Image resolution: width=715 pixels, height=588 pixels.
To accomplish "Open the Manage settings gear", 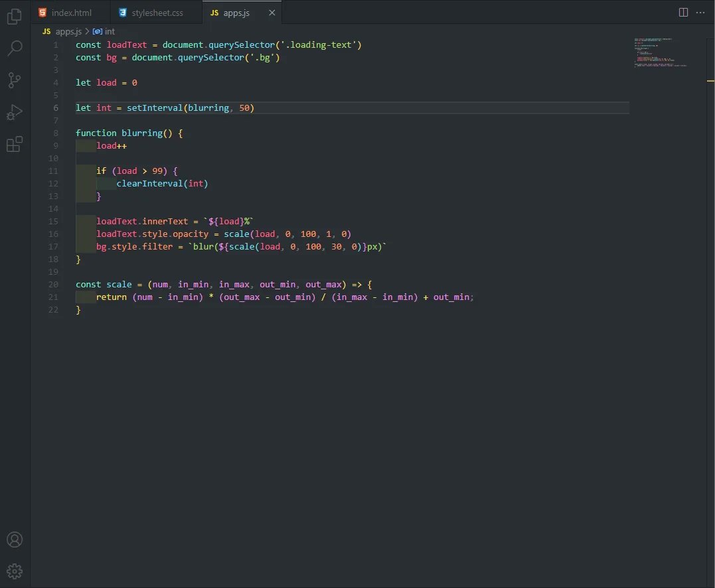I will 15,571.
